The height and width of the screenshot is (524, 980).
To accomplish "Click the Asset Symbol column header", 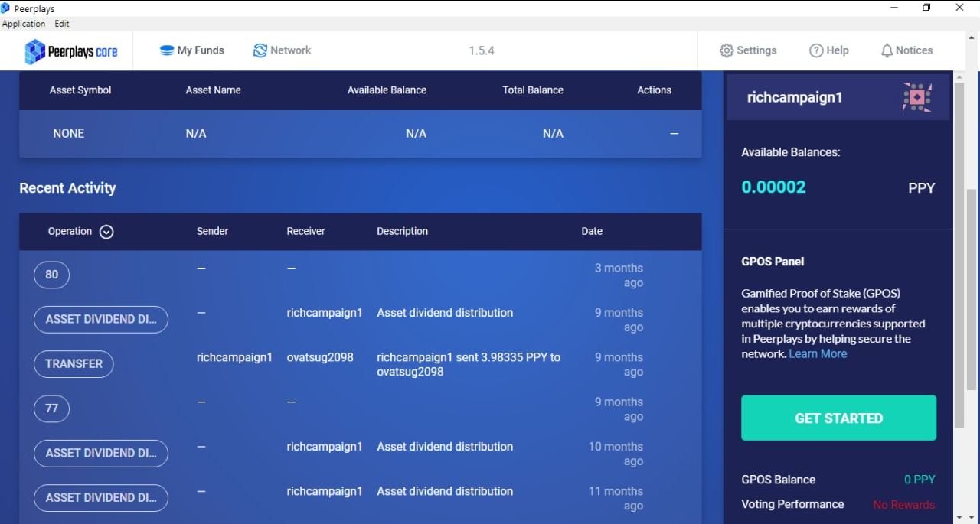I will [80, 90].
